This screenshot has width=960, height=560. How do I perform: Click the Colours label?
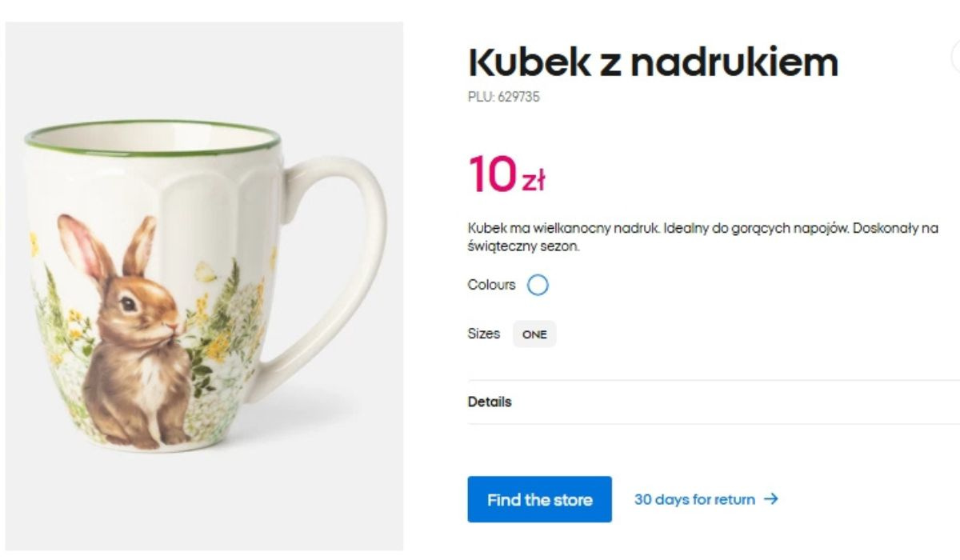click(491, 285)
